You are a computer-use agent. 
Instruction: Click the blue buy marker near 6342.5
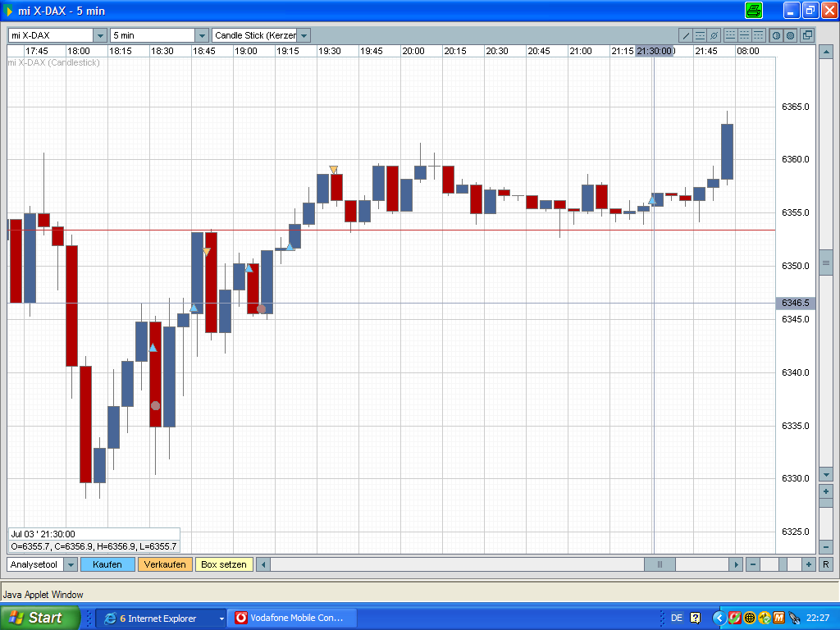click(153, 348)
